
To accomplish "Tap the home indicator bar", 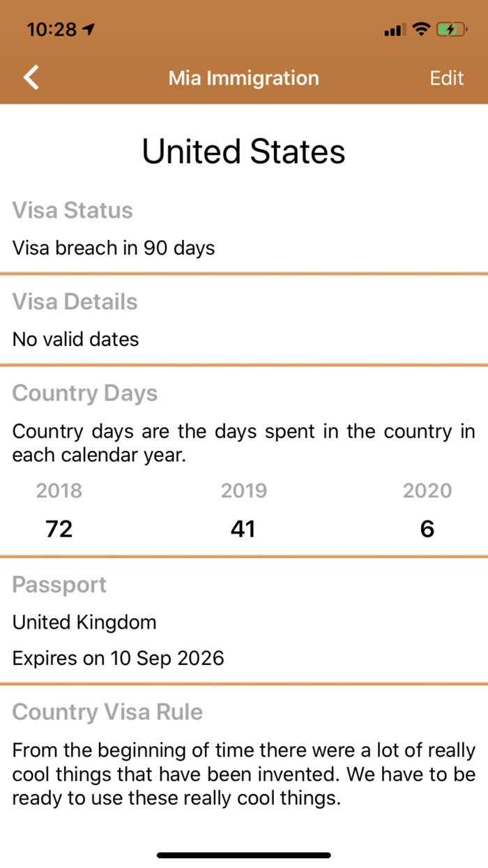I will 243,854.
